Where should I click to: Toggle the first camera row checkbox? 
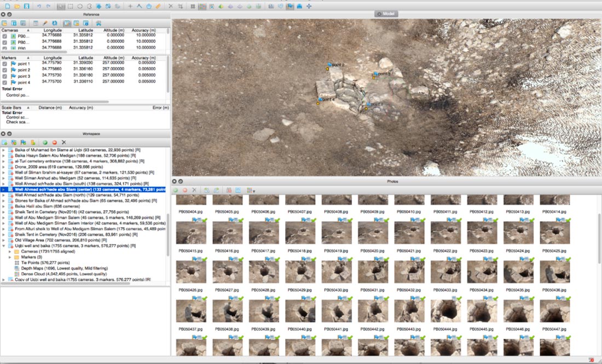point(5,36)
